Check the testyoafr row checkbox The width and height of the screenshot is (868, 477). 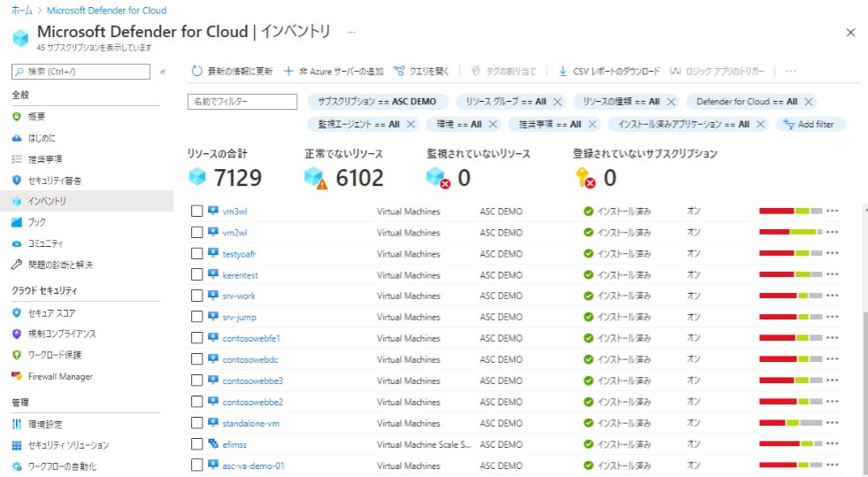196,253
